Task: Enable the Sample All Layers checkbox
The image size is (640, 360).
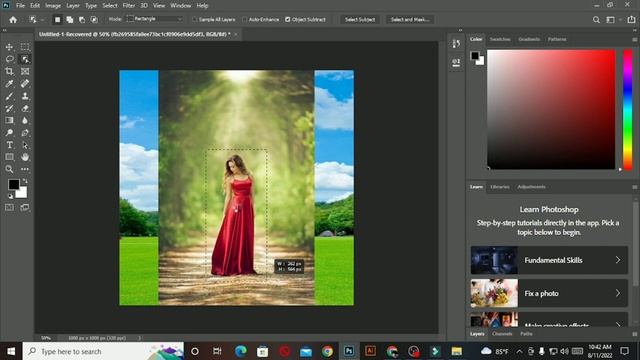Action: click(x=194, y=19)
